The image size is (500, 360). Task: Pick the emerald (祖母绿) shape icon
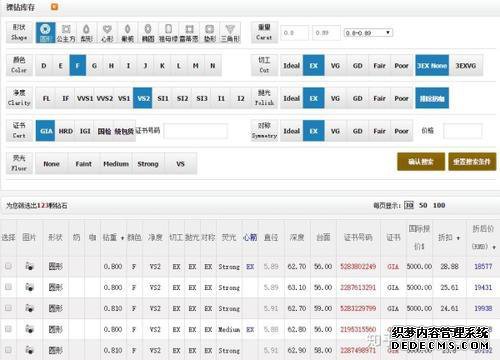[169, 32]
